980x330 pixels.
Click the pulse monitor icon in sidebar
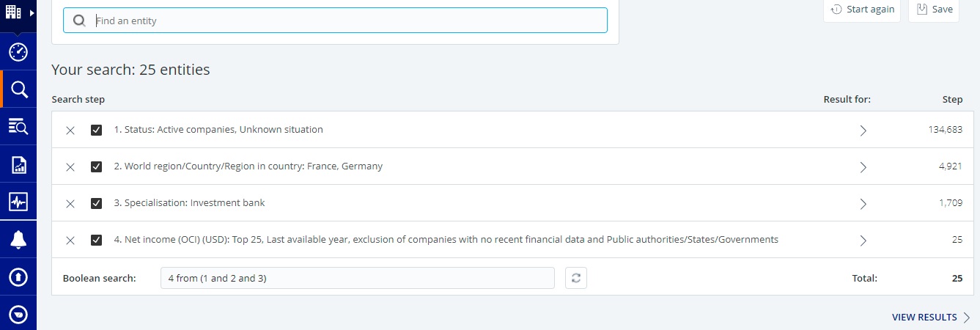[x=18, y=202]
